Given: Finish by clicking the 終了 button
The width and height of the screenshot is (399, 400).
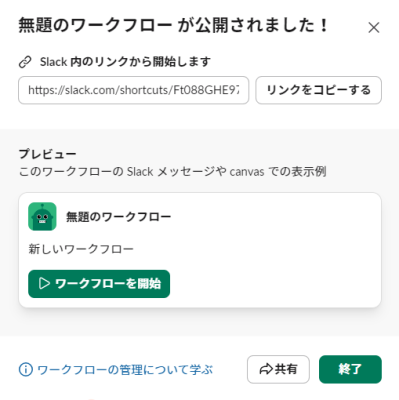Looking at the screenshot, I should point(350,369).
